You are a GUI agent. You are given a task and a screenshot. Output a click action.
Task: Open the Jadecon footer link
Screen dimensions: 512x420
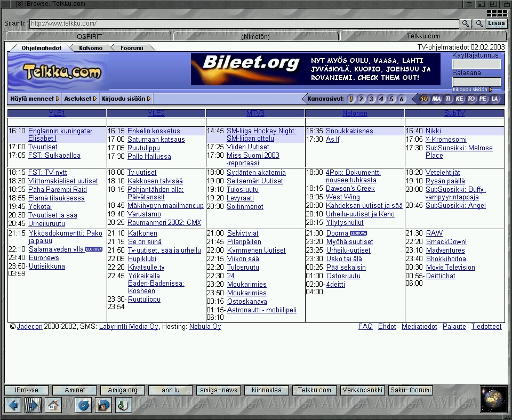coord(30,326)
